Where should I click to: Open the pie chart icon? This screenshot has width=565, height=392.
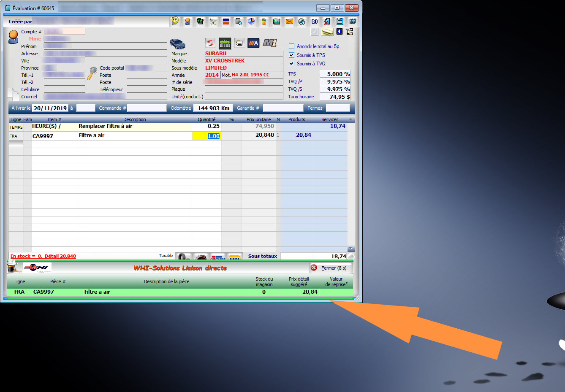[x=251, y=21]
